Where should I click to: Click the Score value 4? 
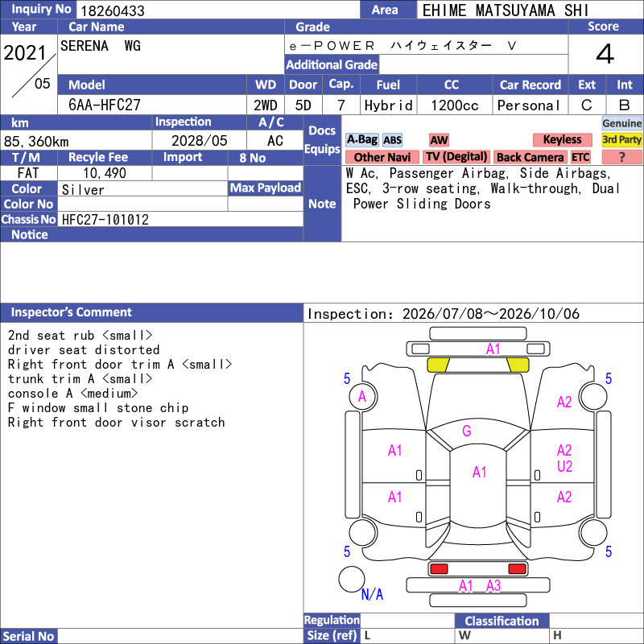[605, 54]
